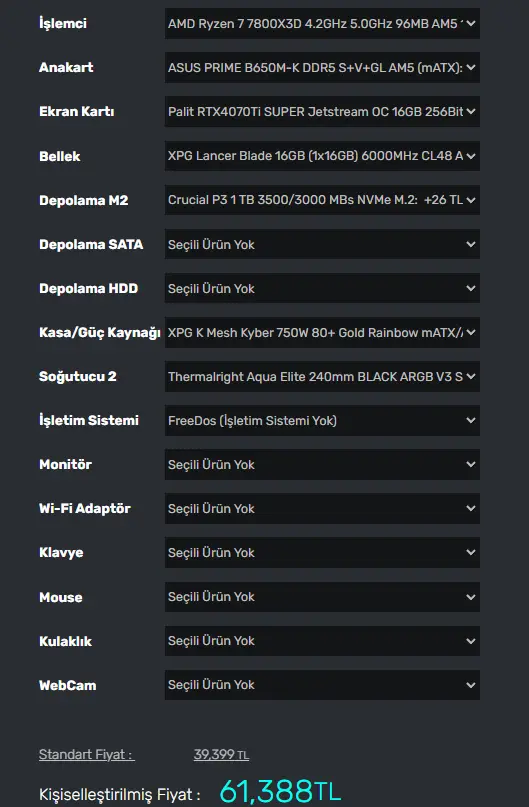The image size is (529, 807).
Task: Click the Klavye label
Action: click(x=61, y=553)
